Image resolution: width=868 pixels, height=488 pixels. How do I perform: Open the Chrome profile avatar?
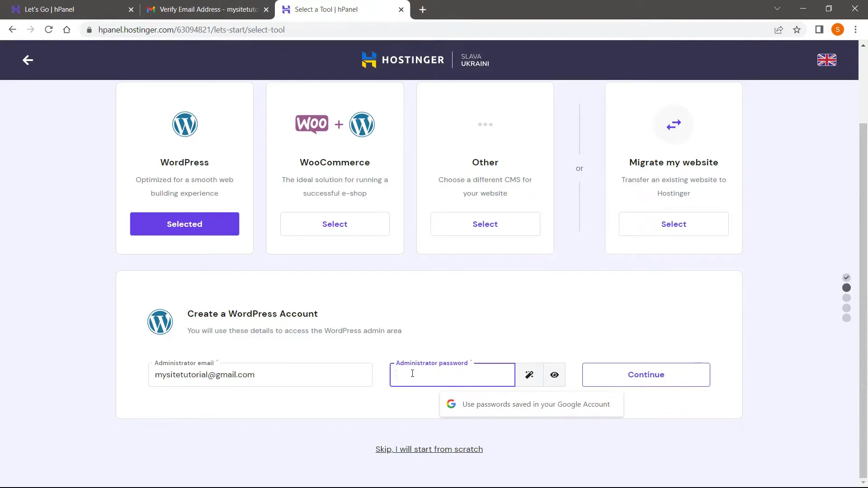838,30
